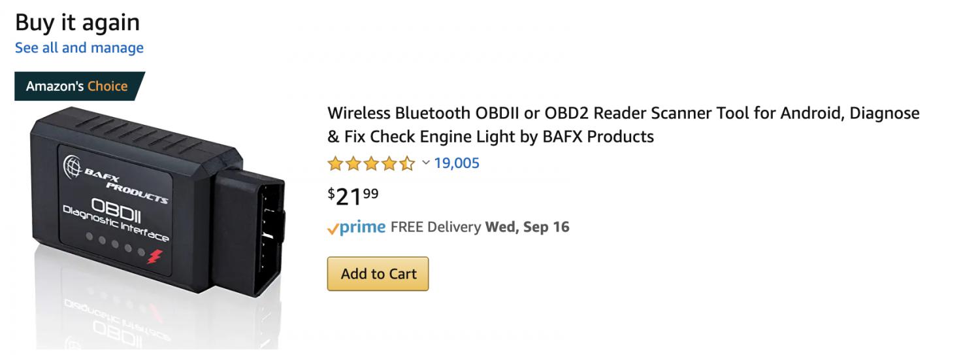The image size is (980, 355).
Task: Click the first gold rating star
Action: [x=336, y=163]
